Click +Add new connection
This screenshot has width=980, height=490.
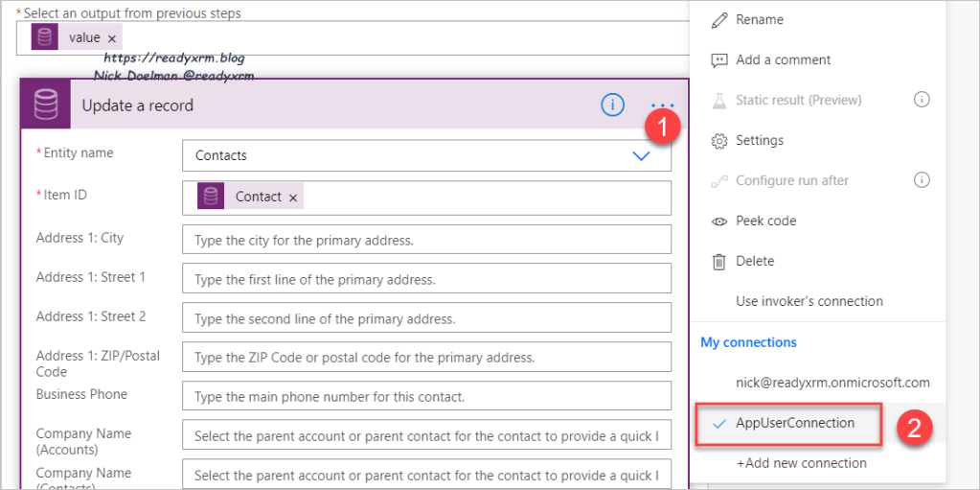tap(801, 463)
